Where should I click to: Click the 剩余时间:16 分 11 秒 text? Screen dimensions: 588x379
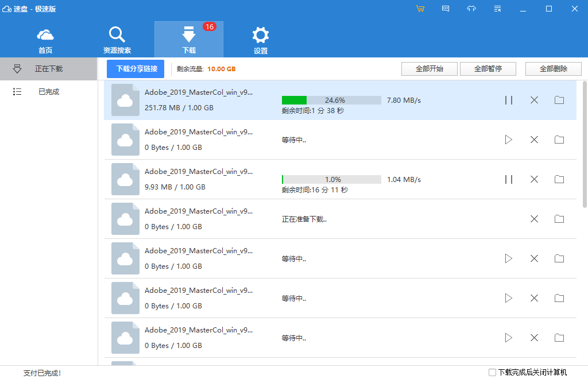click(315, 190)
